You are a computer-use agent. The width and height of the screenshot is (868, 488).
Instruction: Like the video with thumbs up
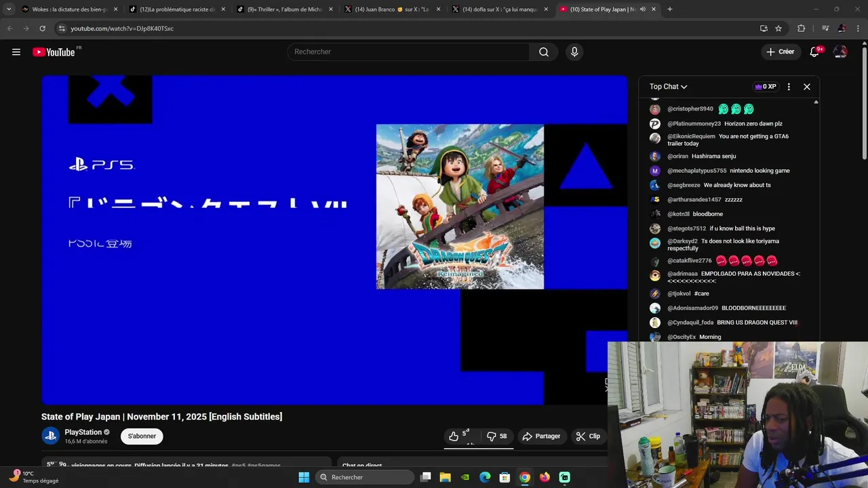click(x=460, y=436)
